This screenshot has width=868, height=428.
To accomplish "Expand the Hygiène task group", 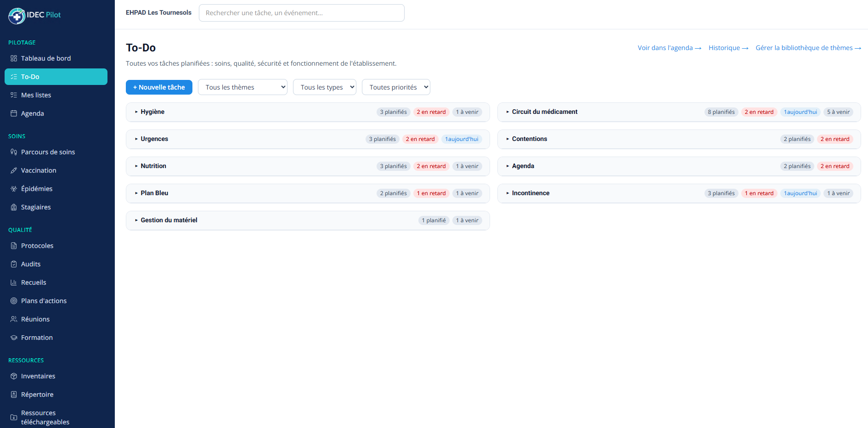I will pyautogui.click(x=308, y=112).
